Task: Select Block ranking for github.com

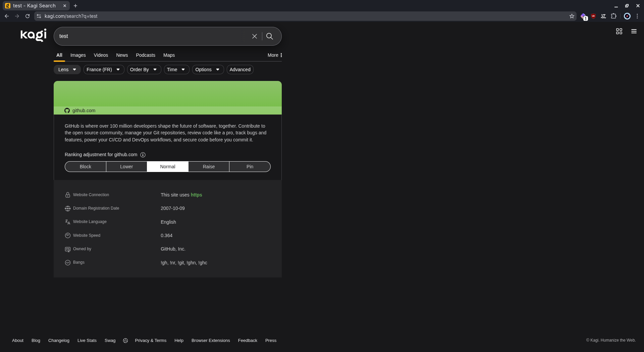Action: (x=86, y=167)
